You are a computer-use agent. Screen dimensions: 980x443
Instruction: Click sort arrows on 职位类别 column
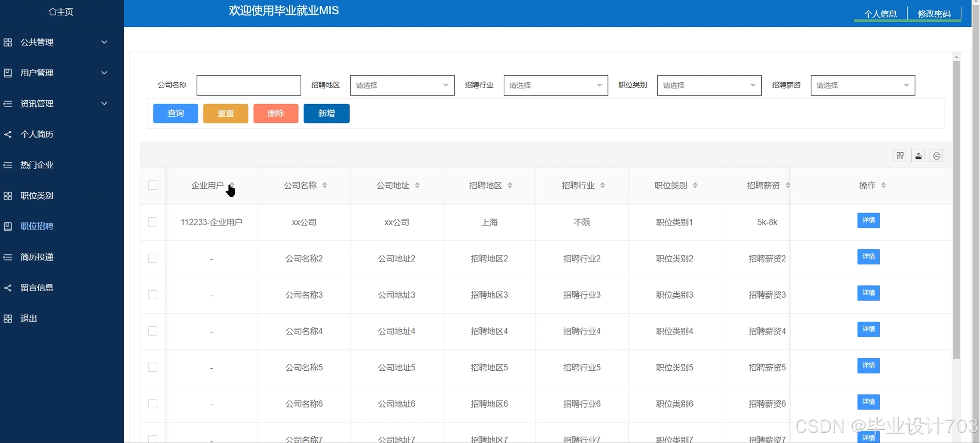[695, 185]
